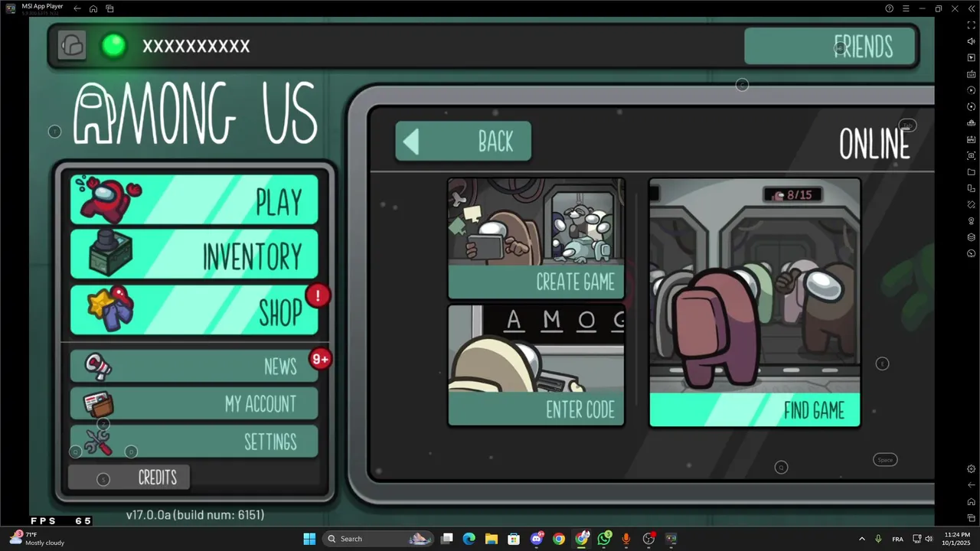This screenshot has width=980, height=551.
Task: Click the speedometer icon in sidebar
Action: pos(972,253)
